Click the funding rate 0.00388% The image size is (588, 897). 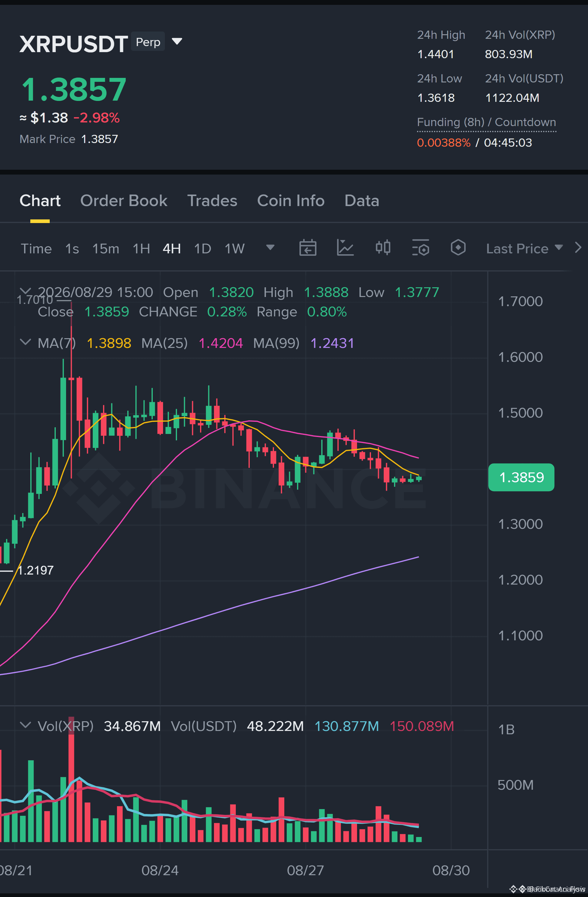pos(444,143)
